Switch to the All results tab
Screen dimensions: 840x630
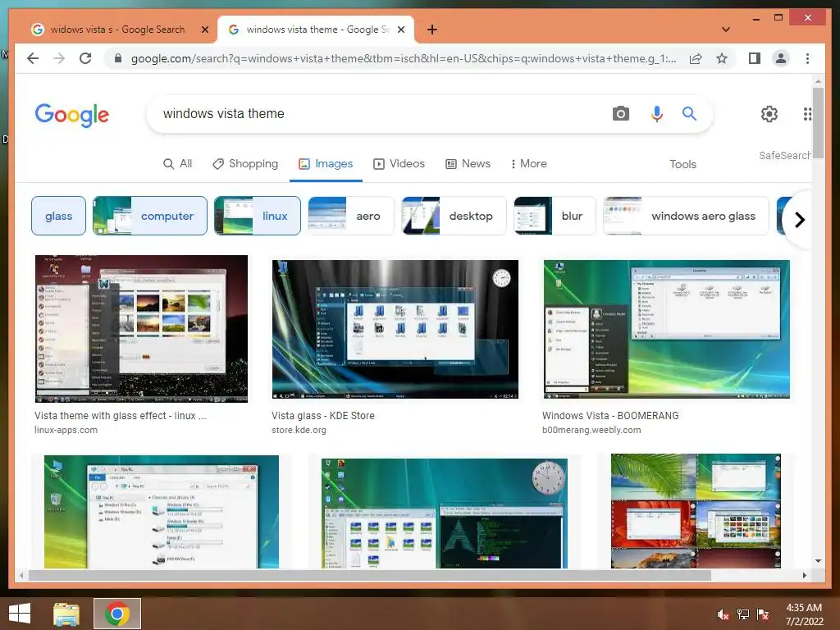[177, 163]
